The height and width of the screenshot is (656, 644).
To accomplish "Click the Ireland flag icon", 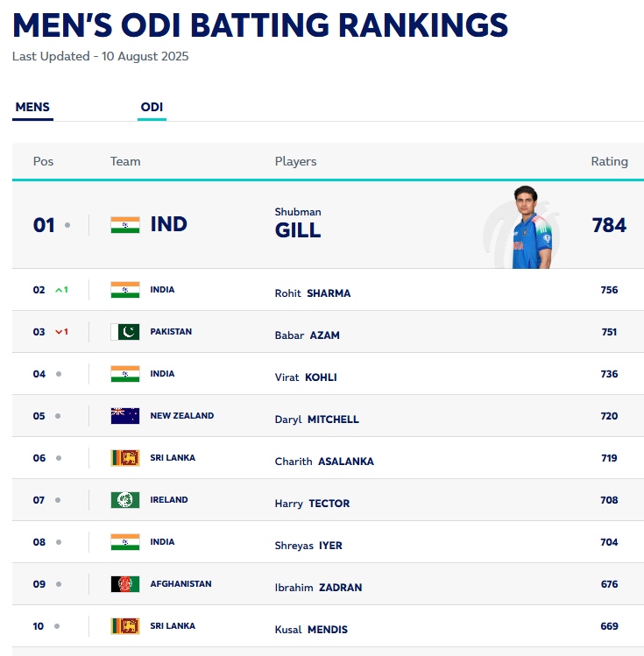I will (124, 500).
